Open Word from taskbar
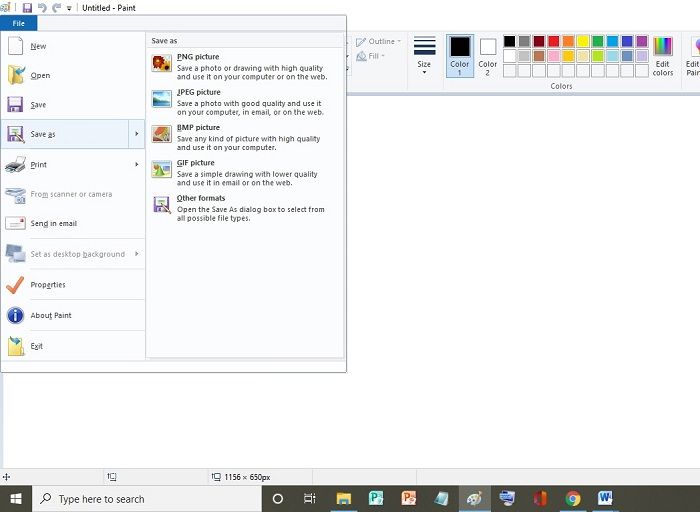700x512 pixels. pyautogui.click(x=605, y=499)
